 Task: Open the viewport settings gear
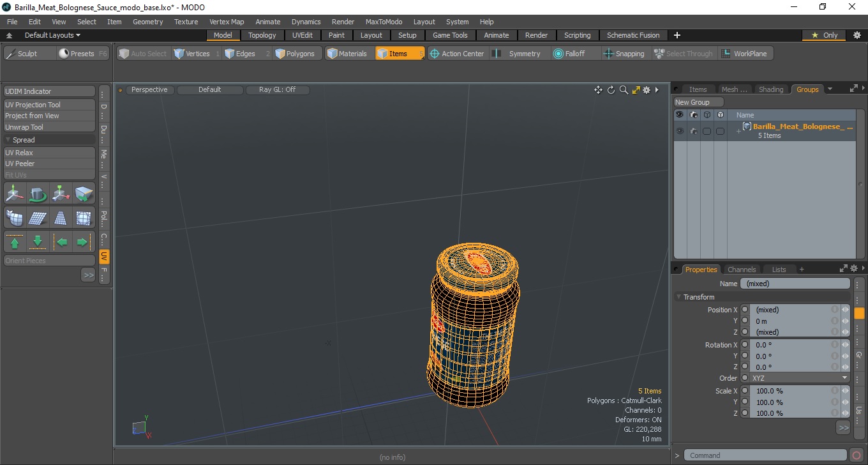click(647, 90)
